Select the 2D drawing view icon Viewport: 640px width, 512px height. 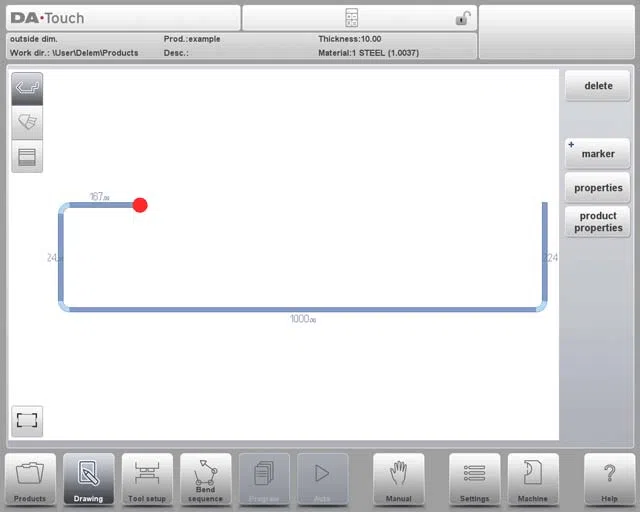click(x=27, y=89)
